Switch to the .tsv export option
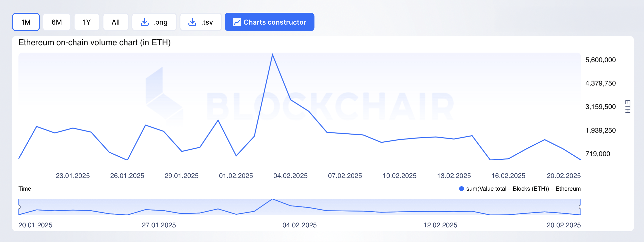This screenshot has height=242, width=644. click(201, 22)
